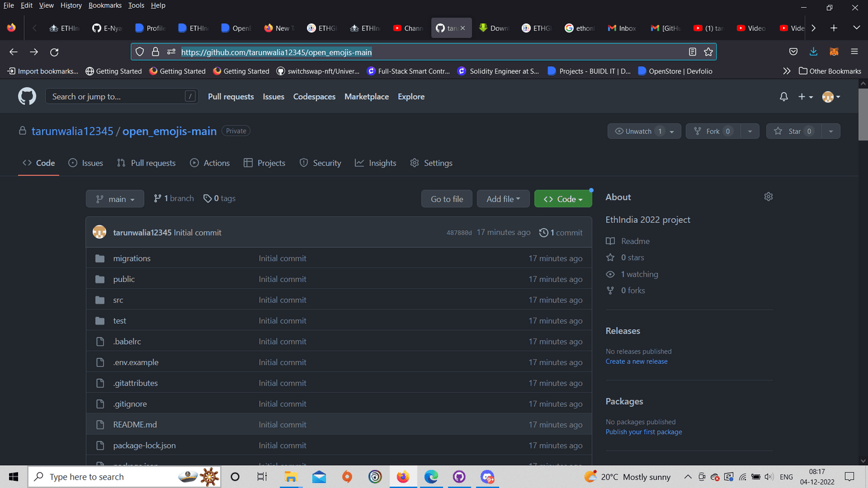Open the main branch selector dropdown
Viewport: 868px width, 488px height.
(x=115, y=199)
